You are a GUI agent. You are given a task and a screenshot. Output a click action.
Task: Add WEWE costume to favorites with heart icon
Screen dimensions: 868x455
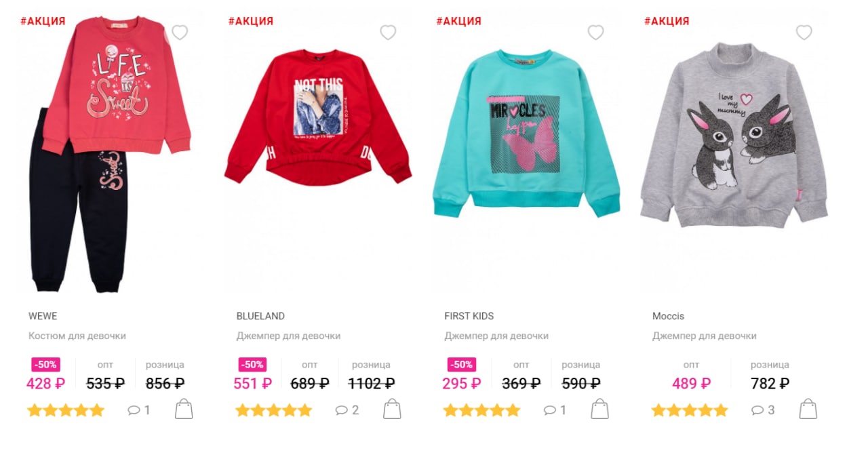tap(180, 32)
